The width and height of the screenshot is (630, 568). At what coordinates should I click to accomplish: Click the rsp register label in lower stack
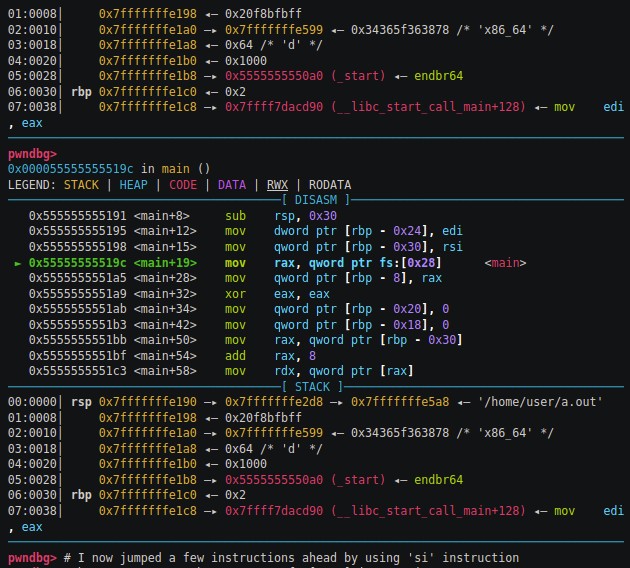pos(81,402)
